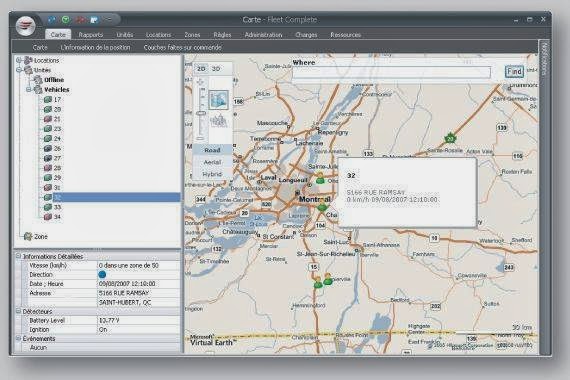Click the blue globe quick-access icon
This screenshot has height=380, width=570.
click(52, 20)
